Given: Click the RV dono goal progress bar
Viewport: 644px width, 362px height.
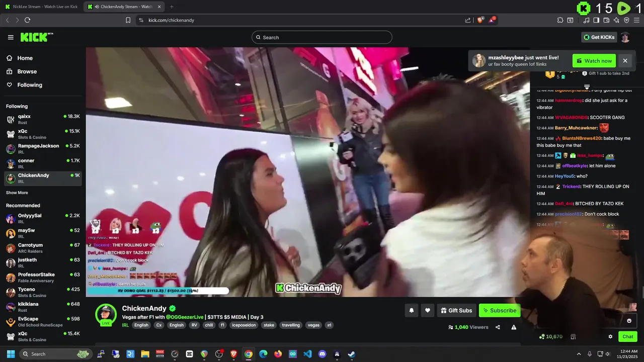Looking at the screenshot, I should coord(158,291).
